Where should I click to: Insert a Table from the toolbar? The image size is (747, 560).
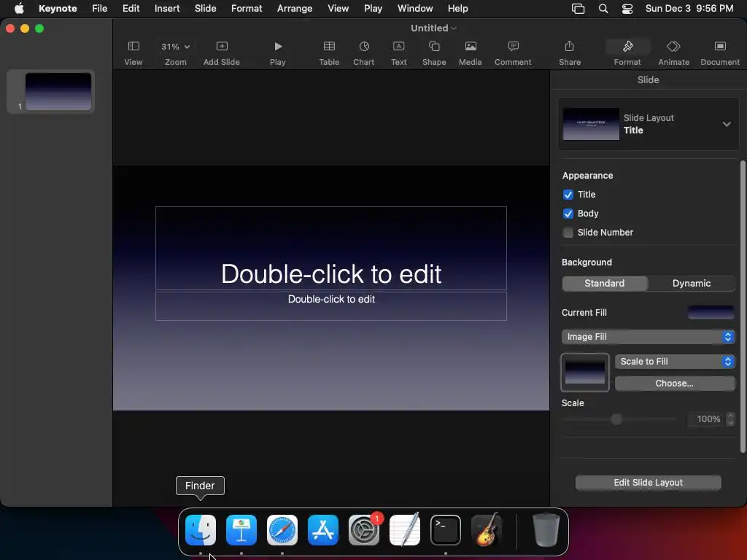[329, 52]
